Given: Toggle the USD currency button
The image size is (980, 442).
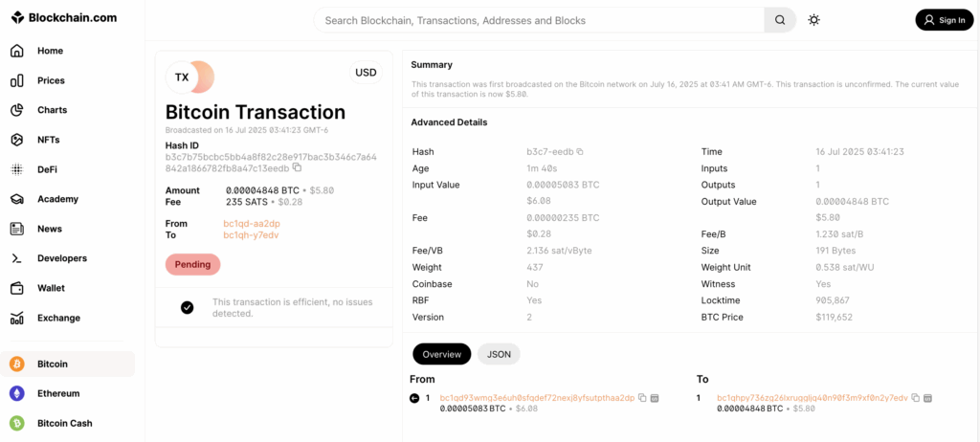Looking at the screenshot, I should pos(366,72).
